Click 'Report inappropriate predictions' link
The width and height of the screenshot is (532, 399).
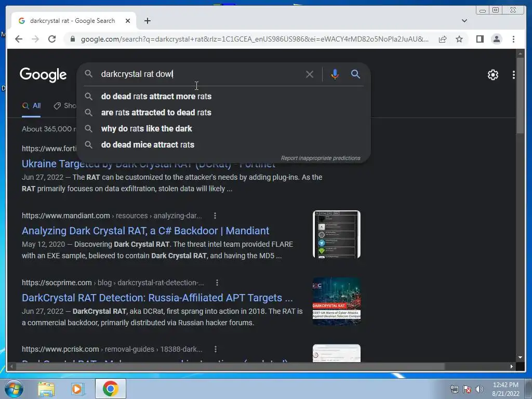pos(320,158)
